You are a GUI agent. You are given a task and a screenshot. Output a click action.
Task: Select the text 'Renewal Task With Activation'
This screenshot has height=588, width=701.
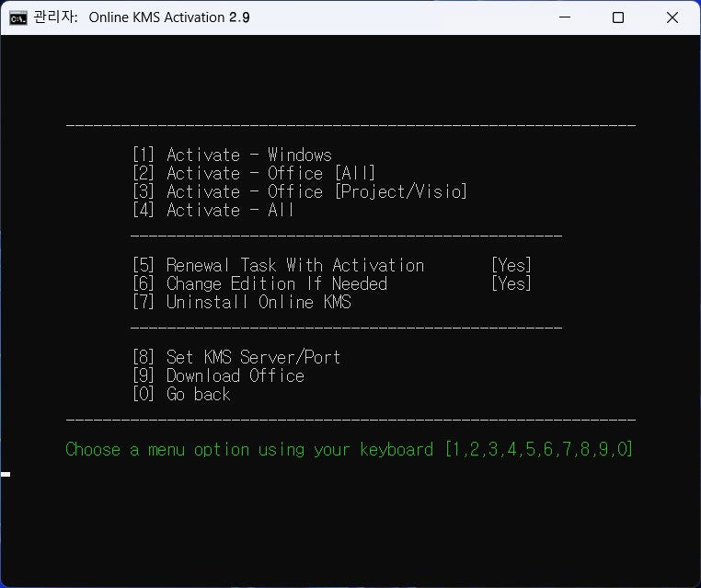click(x=295, y=265)
